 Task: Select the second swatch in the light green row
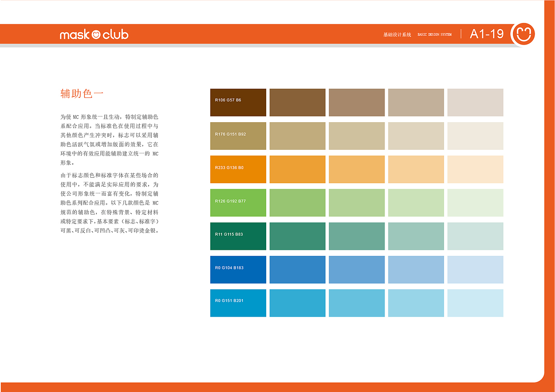point(297,203)
